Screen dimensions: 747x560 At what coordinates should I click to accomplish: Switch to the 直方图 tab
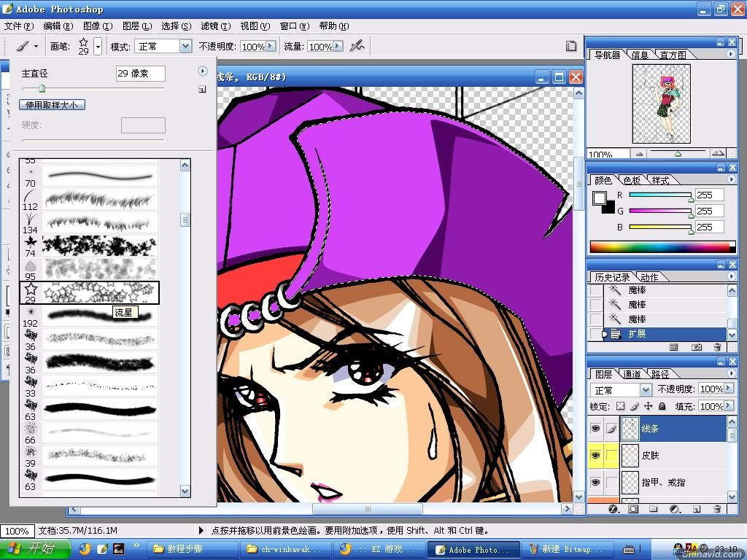coord(673,55)
